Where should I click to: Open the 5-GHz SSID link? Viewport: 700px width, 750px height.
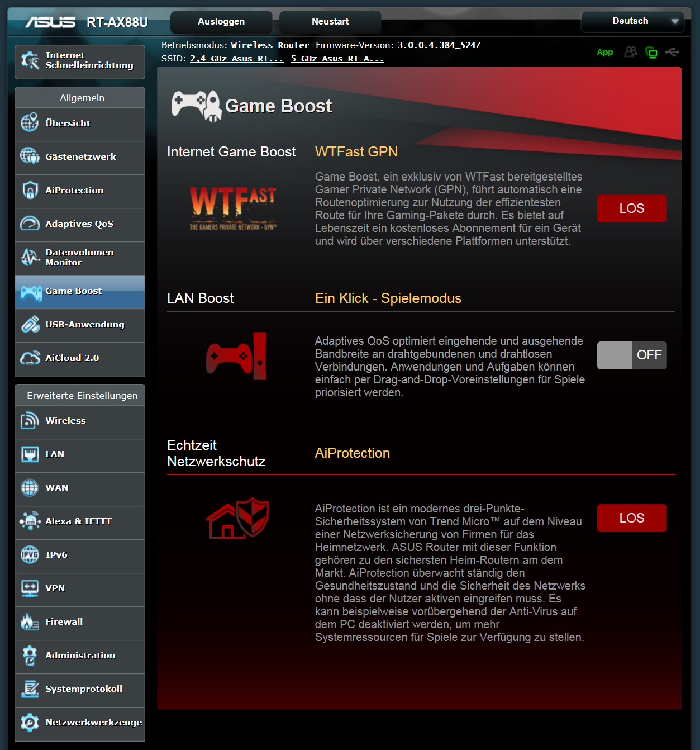coord(337,59)
